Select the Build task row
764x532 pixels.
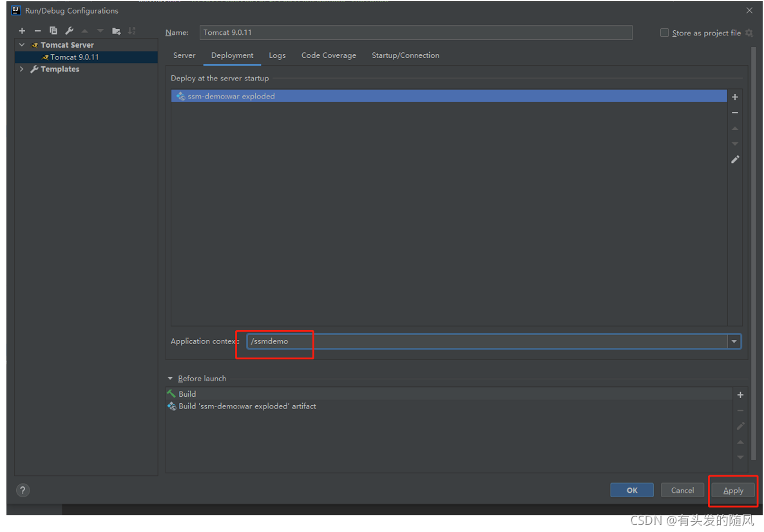(449, 394)
